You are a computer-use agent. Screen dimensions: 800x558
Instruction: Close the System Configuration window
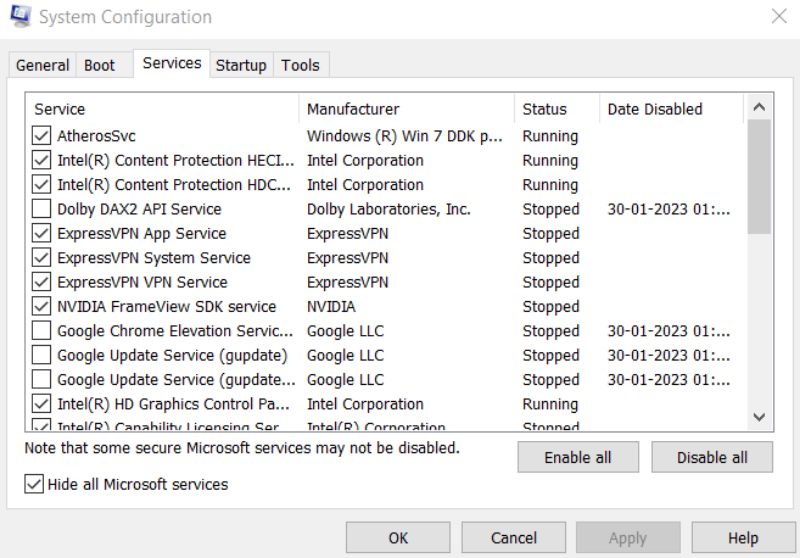tap(779, 16)
